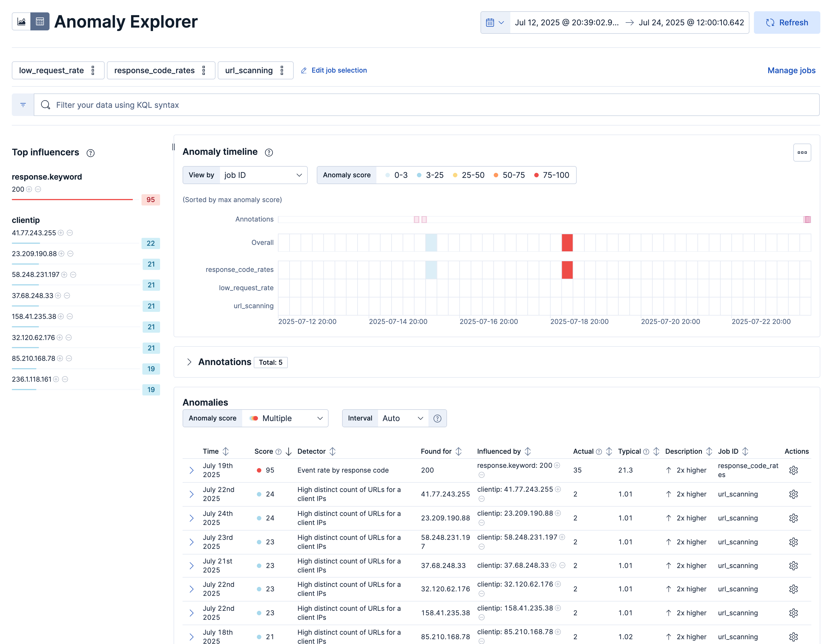Toggle sort direction on the Score column
This screenshot has width=831, height=644.
pos(288,451)
